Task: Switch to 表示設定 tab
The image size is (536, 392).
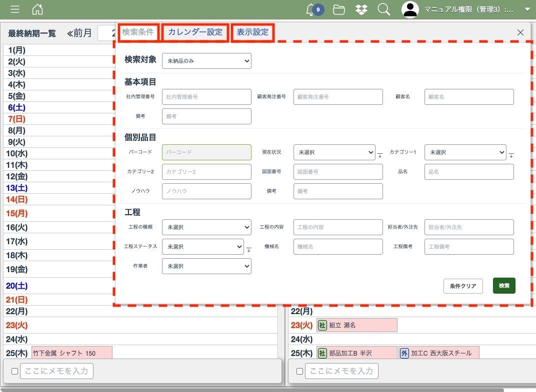Action: click(x=252, y=32)
